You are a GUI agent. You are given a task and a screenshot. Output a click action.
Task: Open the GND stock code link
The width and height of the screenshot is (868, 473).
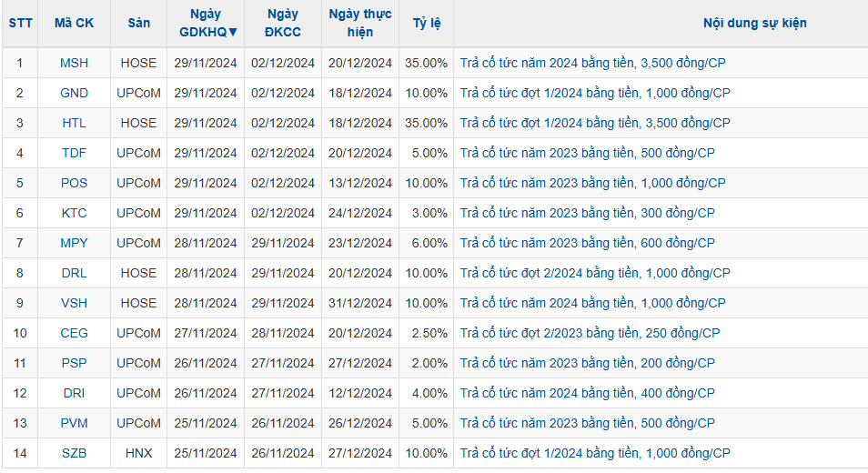pos(75,93)
